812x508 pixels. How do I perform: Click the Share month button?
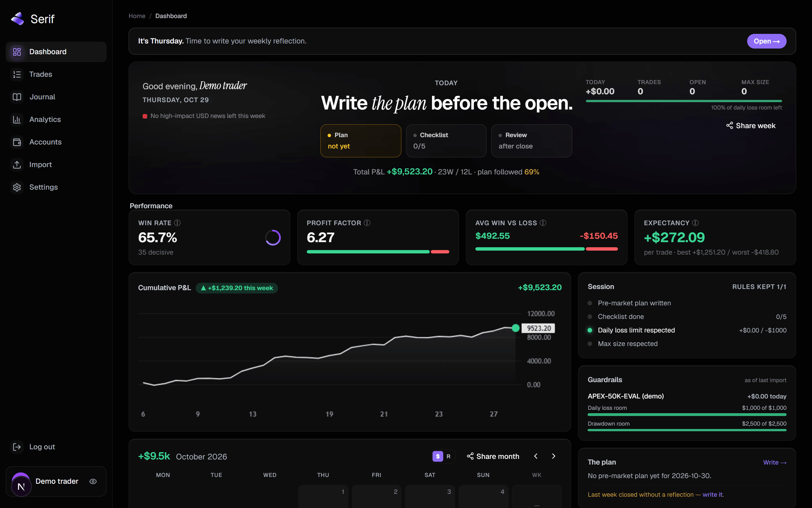493,456
